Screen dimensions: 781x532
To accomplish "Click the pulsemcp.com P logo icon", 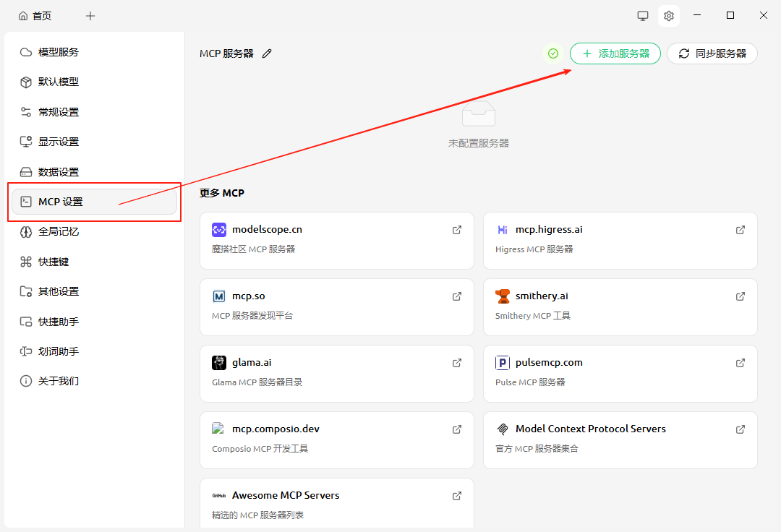I will pyautogui.click(x=503, y=363).
